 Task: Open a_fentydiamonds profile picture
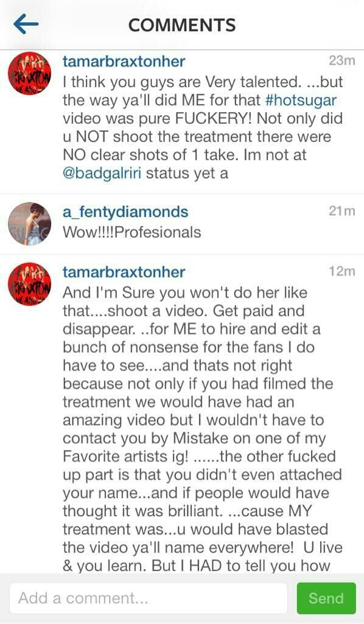tap(29, 224)
